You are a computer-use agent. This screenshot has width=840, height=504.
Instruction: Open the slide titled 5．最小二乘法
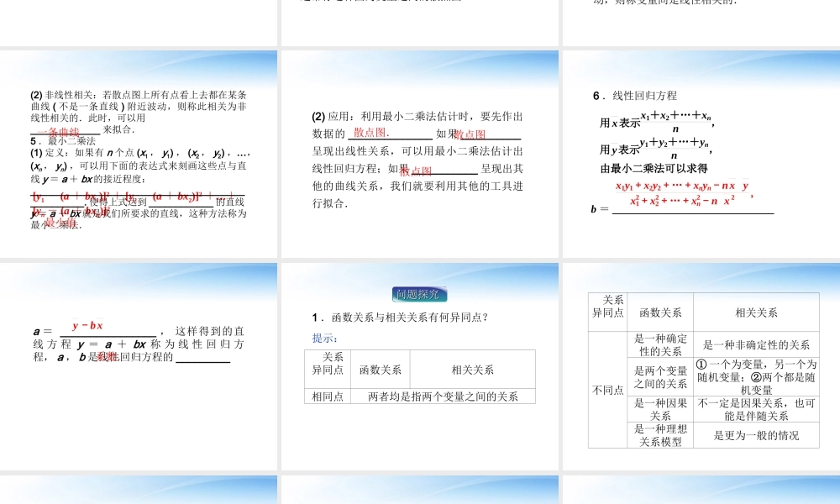139,155
